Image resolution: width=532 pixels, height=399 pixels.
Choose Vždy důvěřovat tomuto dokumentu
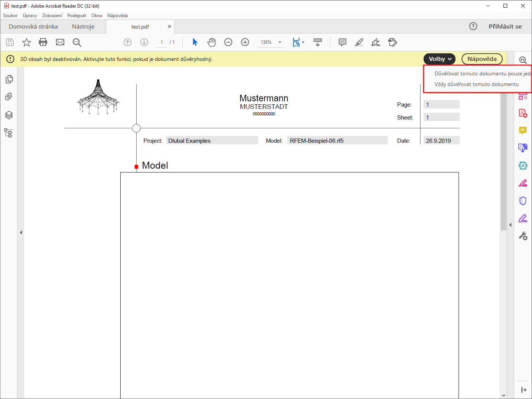coord(476,84)
